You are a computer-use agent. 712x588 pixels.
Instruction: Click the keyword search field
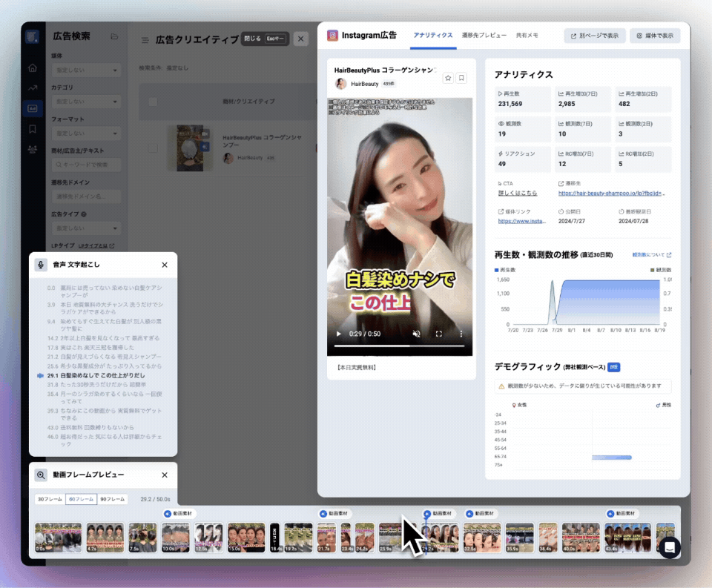pos(86,165)
